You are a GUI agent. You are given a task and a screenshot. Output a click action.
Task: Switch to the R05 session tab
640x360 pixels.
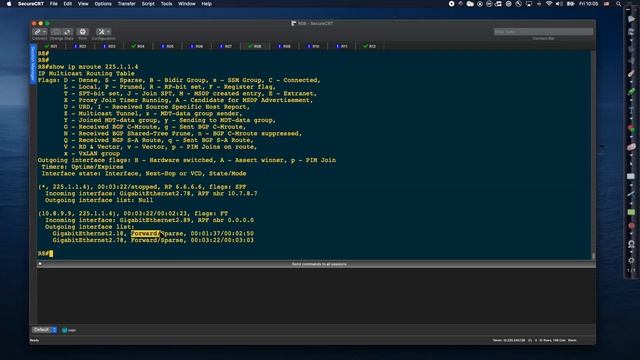point(168,46)
